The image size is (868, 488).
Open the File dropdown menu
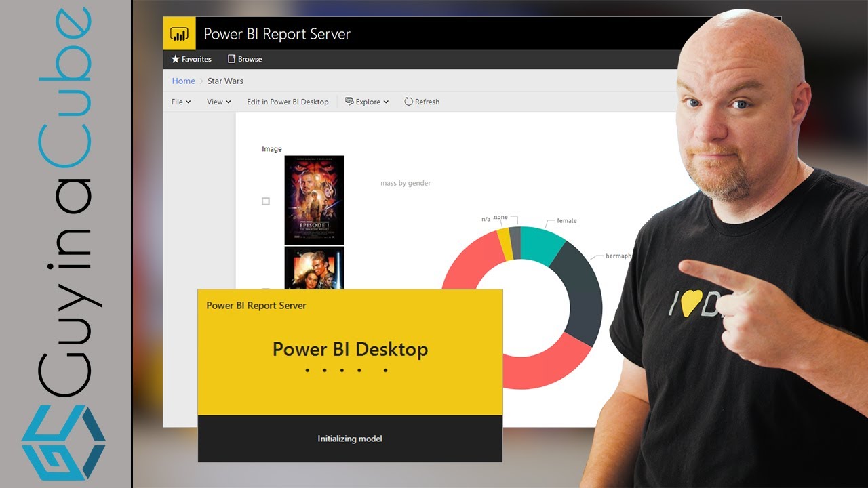coord(181,102)
